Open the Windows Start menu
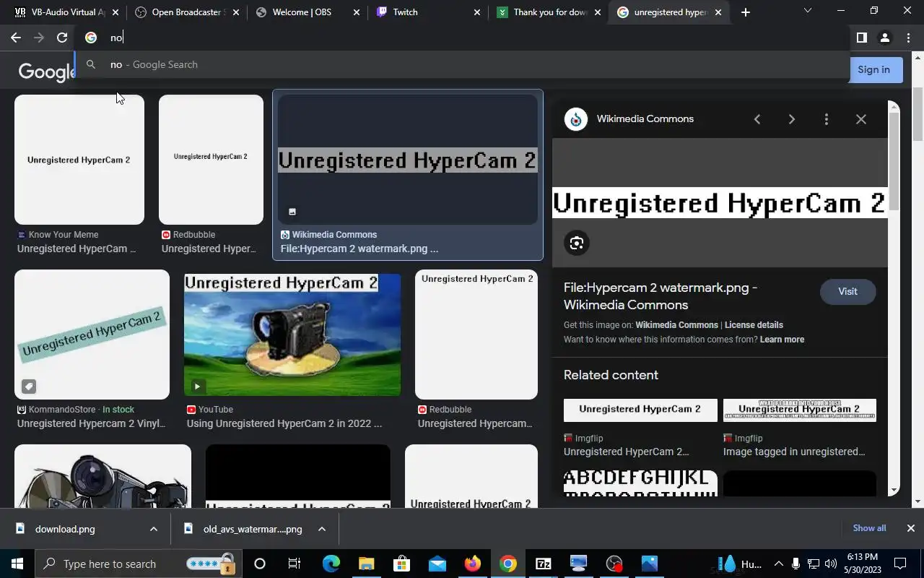The image size is (924, 578). click(x=17, y=564)
